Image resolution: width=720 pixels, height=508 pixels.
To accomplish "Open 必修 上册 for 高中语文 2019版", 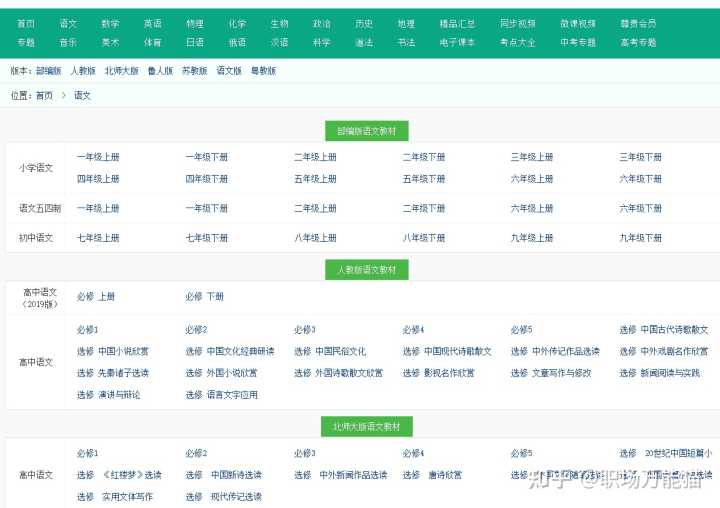I will point(96,297).
